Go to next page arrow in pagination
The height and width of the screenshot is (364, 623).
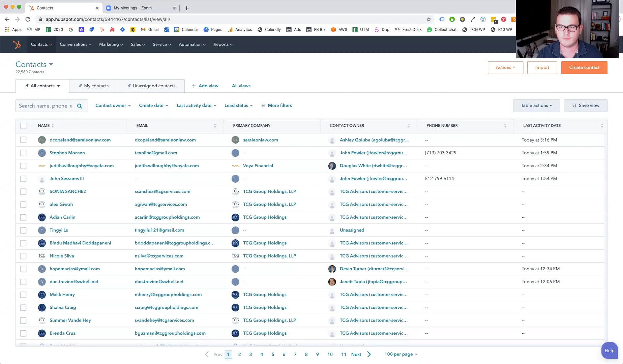point(369,354)
